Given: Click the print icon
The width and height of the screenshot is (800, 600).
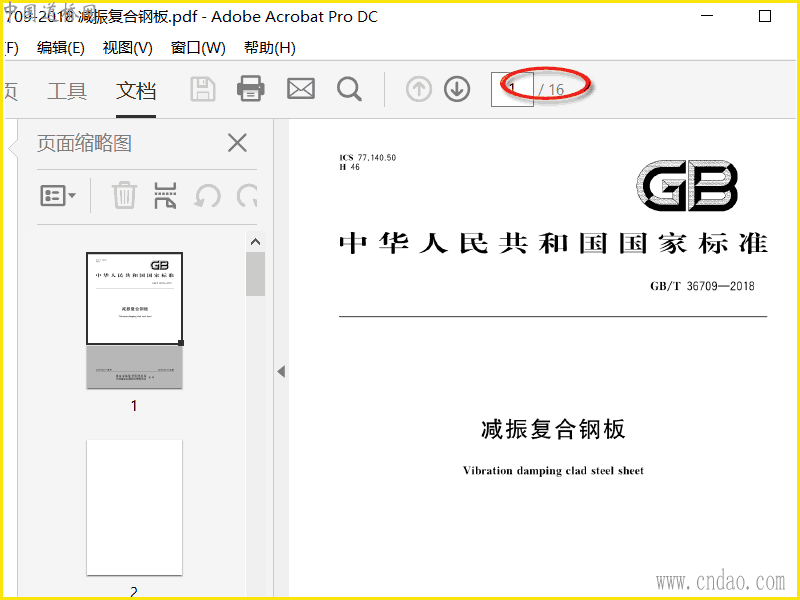Looking at the screenshot, I should pyautogui.click(x=251, y=89).
